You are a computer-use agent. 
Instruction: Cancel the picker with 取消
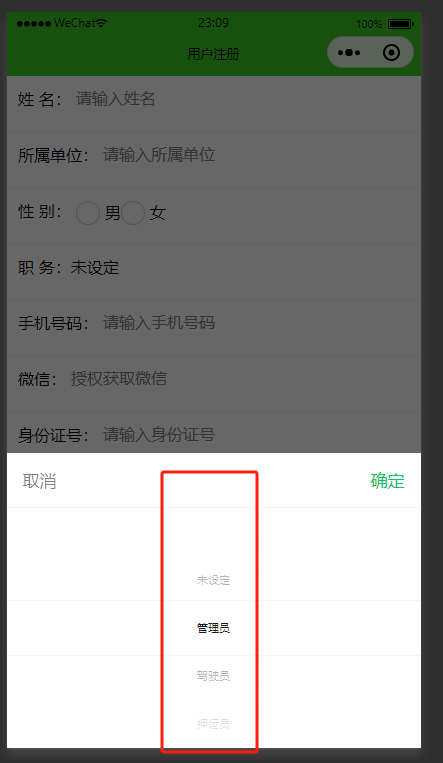[39, 481]
